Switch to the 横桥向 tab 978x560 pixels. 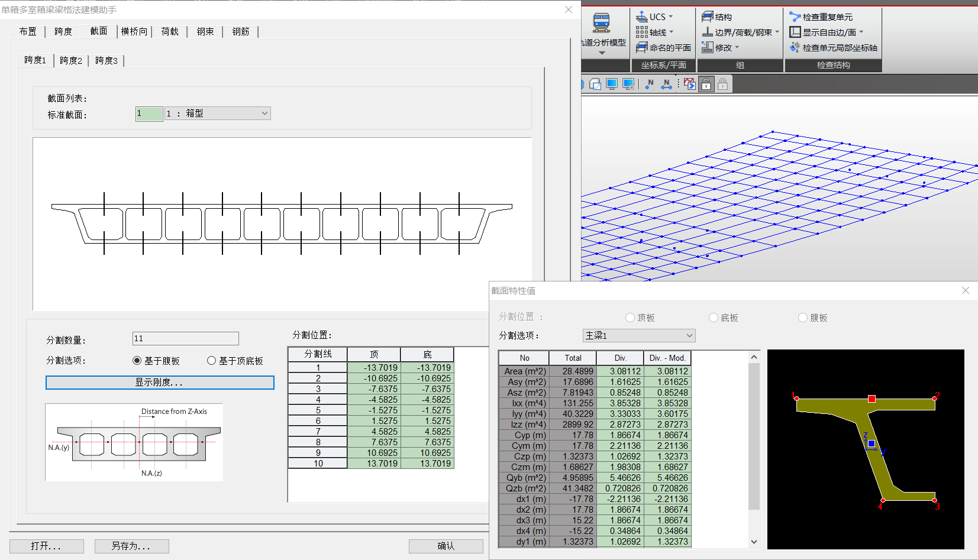[134, 31]
